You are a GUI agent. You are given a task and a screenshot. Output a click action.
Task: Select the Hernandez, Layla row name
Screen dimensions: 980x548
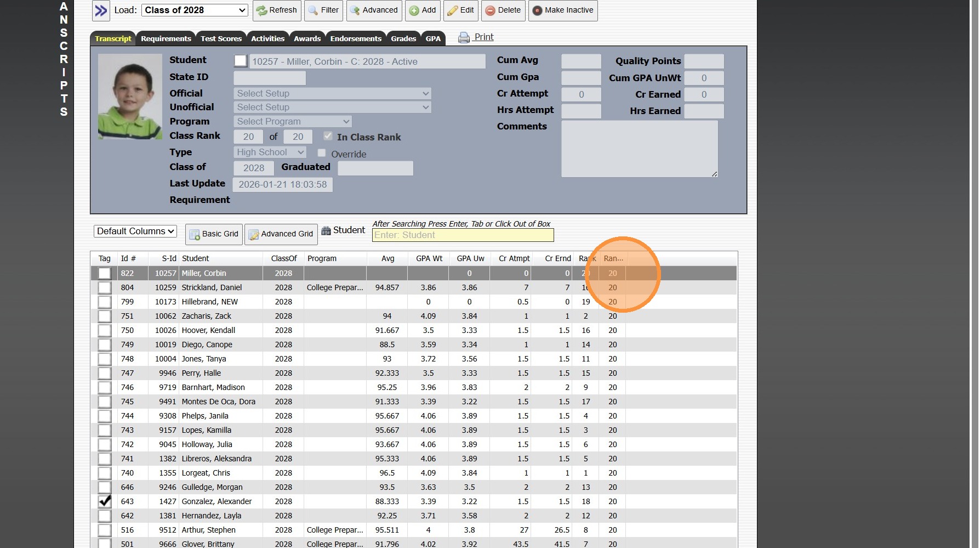pos(212,516)
